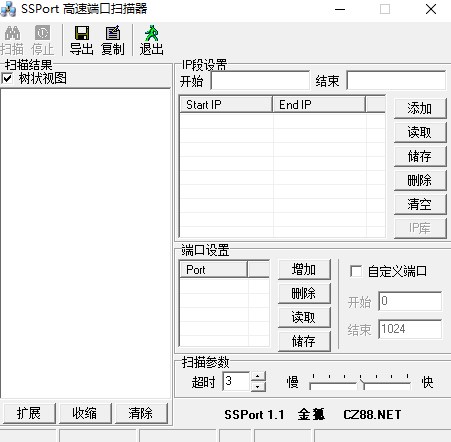Click the SSPort app icon in the title bar
The height and width of the screenshot is (442, 451).
click(8, 9)
